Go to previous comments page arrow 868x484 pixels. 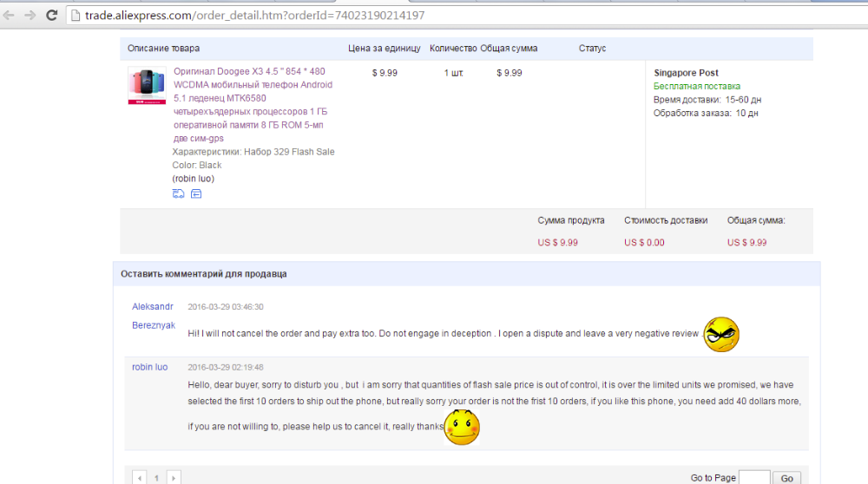tap(140, 478)
